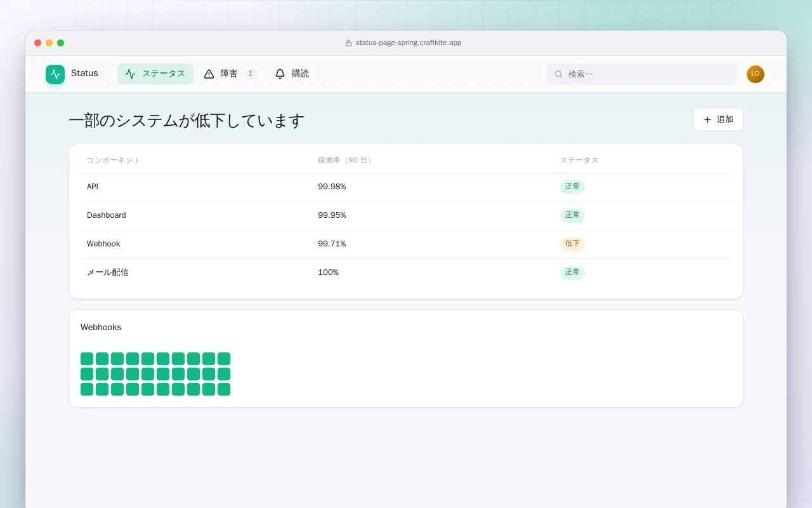Focus the 検索 search field
812x508 pixels.
pyautogui.click(x=642, y=74)
